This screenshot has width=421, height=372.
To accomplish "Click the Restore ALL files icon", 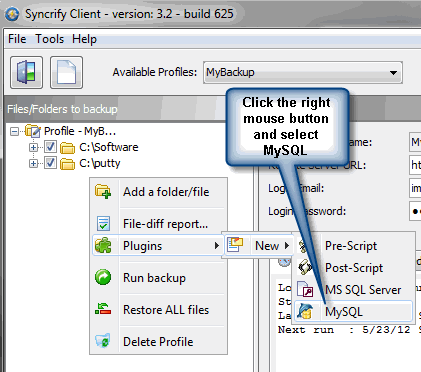I will (x=103, y=309).
